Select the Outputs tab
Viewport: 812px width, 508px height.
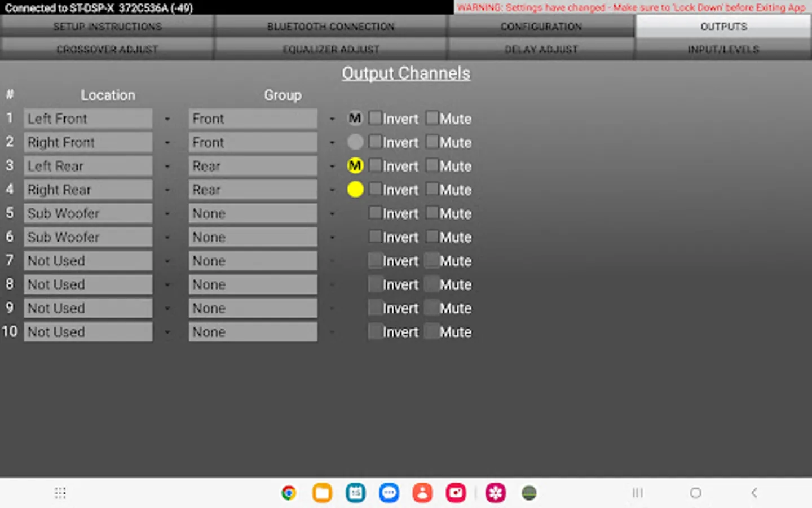[x=723, y=26]
